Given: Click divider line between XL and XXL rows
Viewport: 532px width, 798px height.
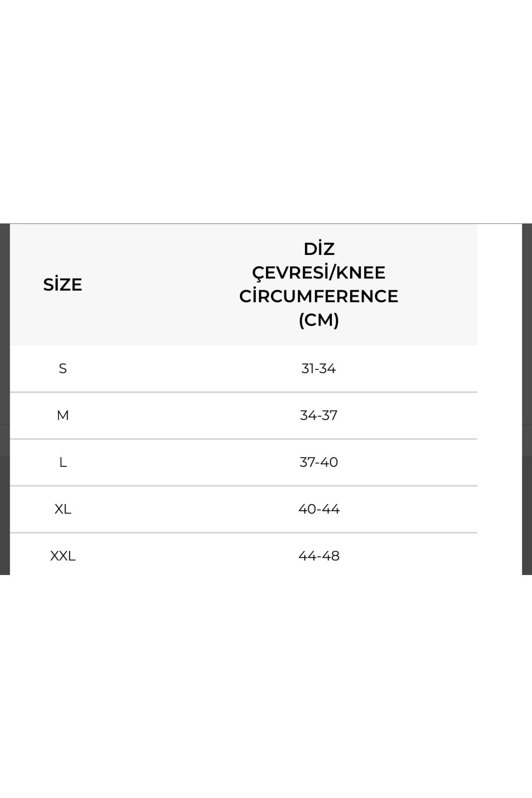Looking at the screenshot, I should click(x=243, y=533).
